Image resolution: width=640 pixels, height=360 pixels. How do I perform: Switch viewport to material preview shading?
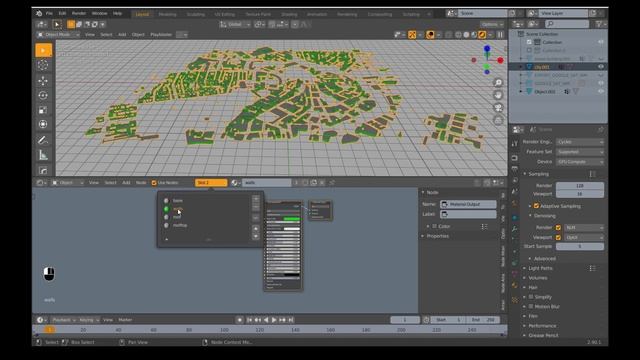tap(474, 35)
